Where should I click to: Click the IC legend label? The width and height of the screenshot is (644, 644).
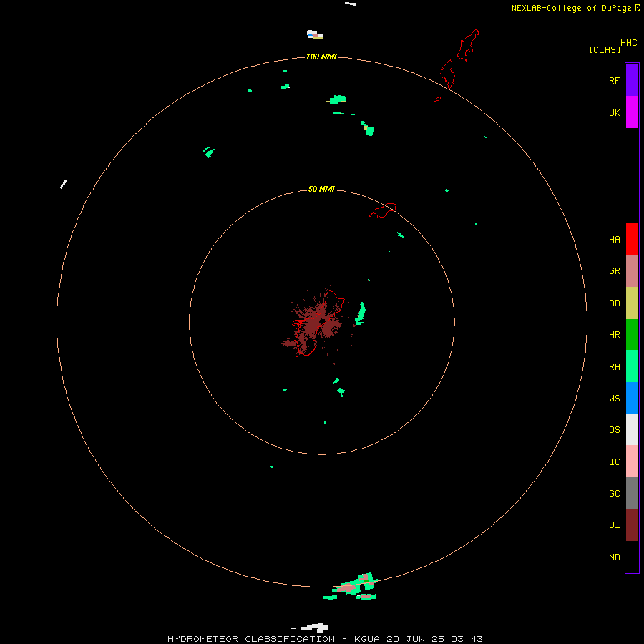click(614, 462)
